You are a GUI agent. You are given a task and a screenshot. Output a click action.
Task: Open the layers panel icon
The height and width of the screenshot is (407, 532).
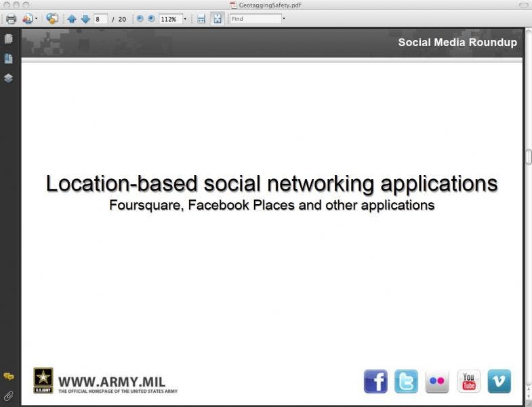pos(9,78)
